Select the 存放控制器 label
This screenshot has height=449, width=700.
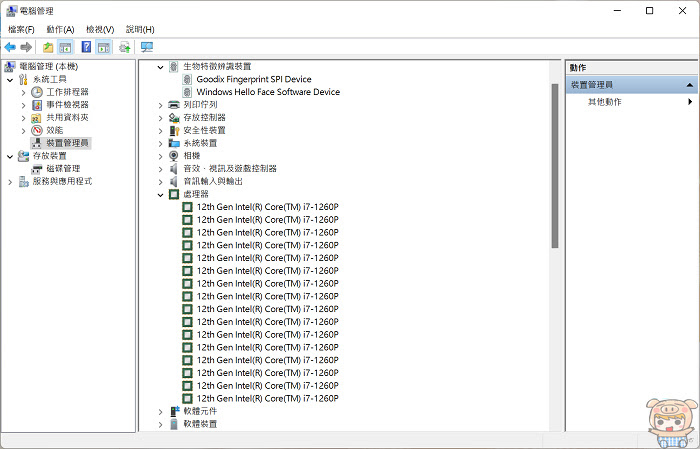pos(204,118)
